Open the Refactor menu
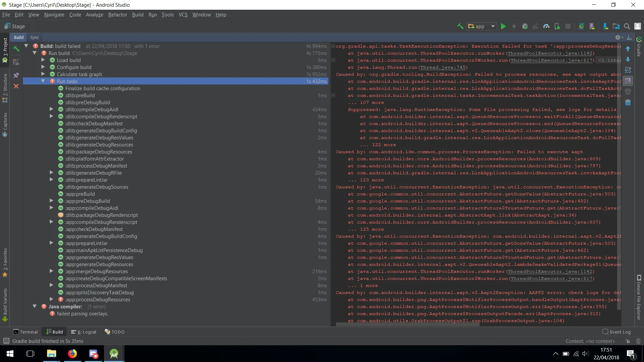Screen dimensions: 644x362 pos(117,15)
